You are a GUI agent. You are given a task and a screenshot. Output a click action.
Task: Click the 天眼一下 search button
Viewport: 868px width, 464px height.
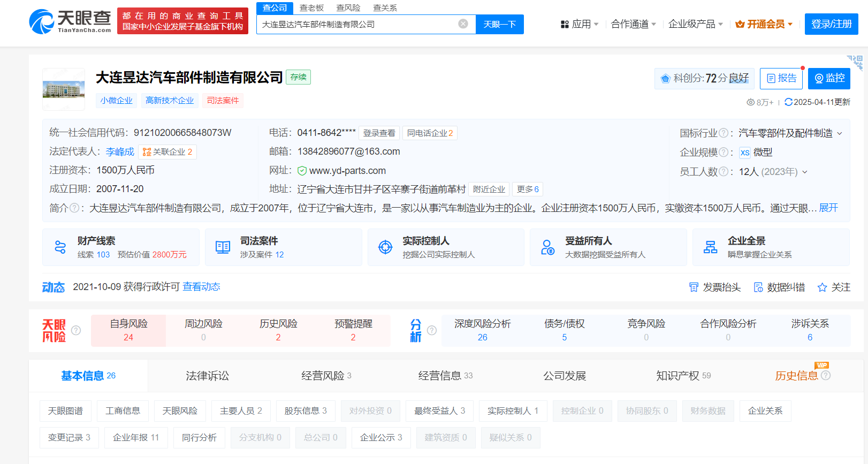pos(500,24)
